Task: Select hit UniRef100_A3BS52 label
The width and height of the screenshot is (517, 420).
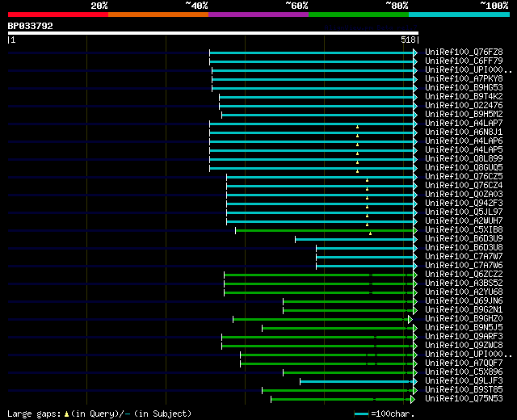Action: [x=464, y=283]
